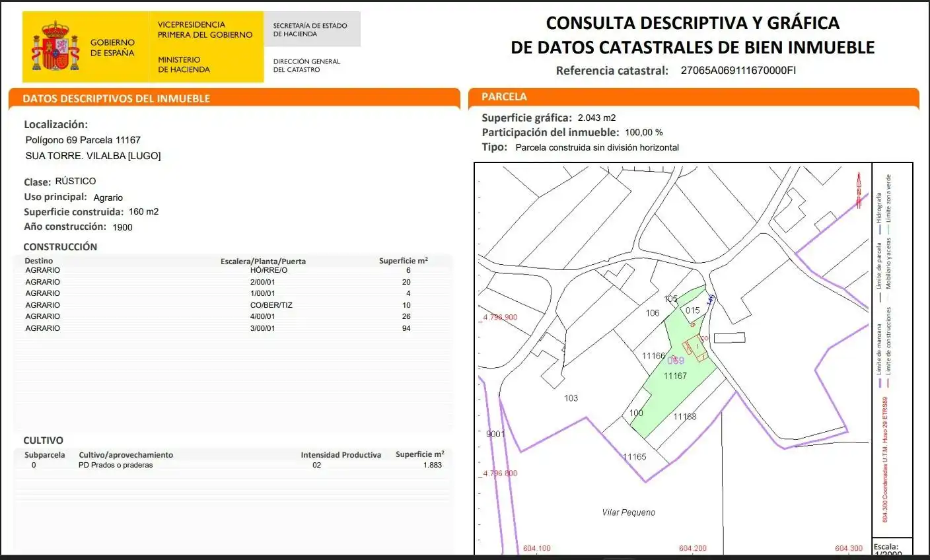Click the HÓ/RRE/O table cell
The width and height of the screenshot is (930, 560).
269,270
